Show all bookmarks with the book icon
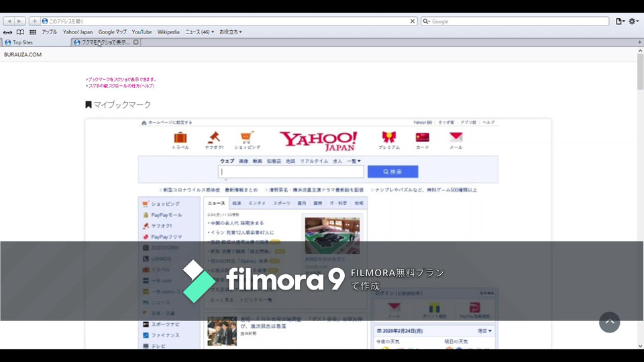 (x=20, y=32)
